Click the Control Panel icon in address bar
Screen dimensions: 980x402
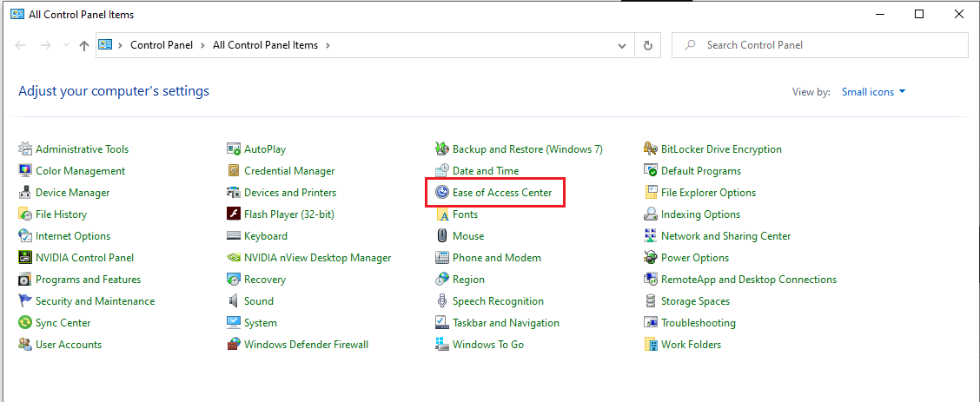[x=105, y=45]
